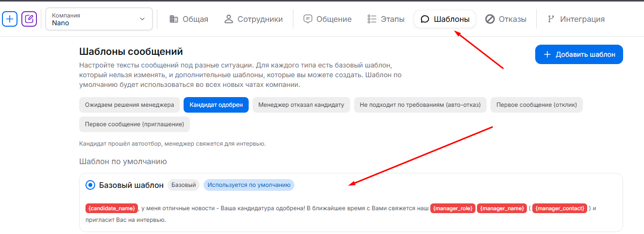The width and height of the screenshot is (644, 234).
Task: Go to the Общение tab
Action: (x=327, y=19)
